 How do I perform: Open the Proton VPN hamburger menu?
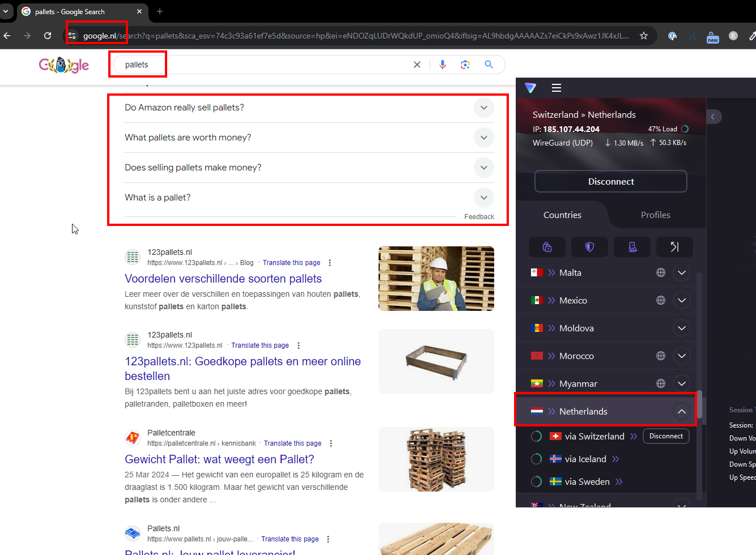(x=556, y=88)
